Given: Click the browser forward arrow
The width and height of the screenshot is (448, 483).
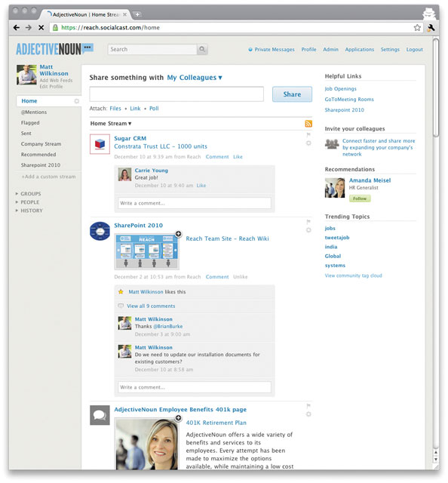Looking at the screenshot, I should [29, 28].
